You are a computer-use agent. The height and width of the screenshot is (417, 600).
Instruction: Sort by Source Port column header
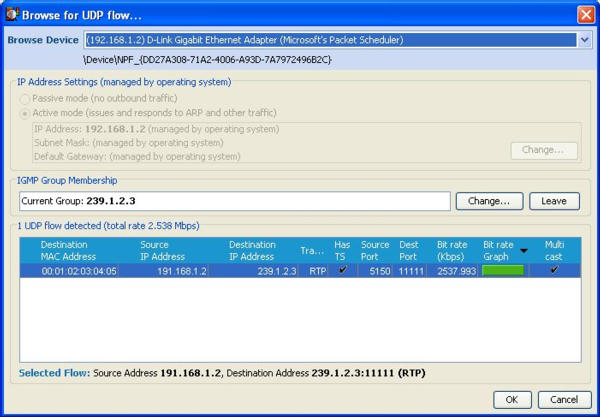[x=375, y=250]
